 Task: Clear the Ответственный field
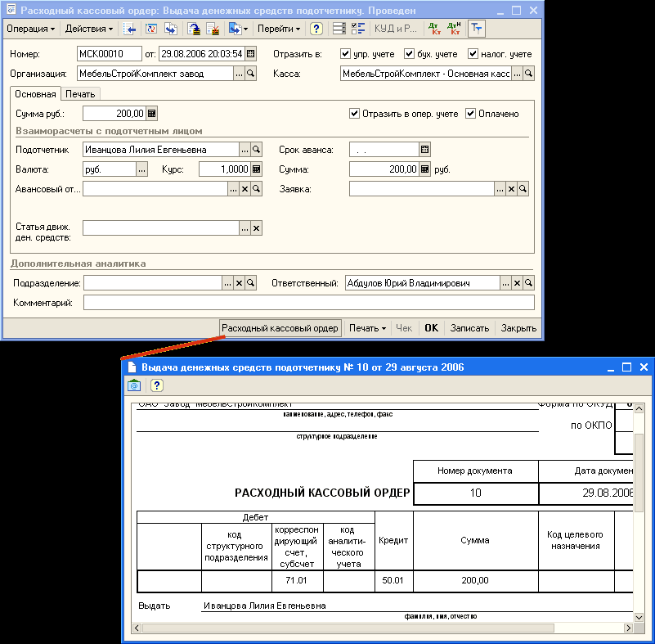pos(517,283)
